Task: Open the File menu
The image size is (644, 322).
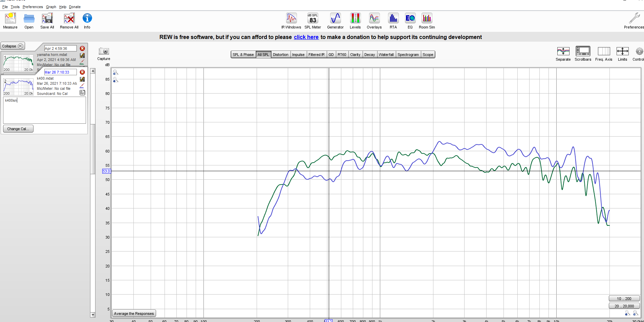Action: (5, 7)
